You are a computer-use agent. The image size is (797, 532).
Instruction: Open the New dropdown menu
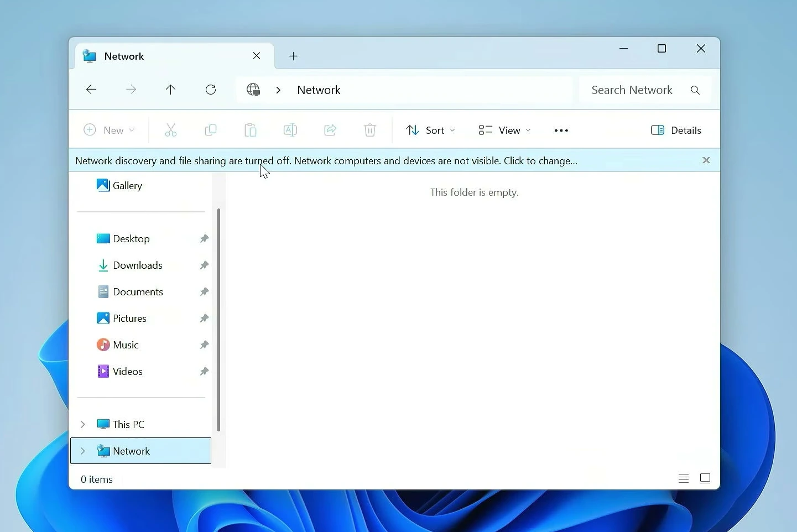[109, 131]
